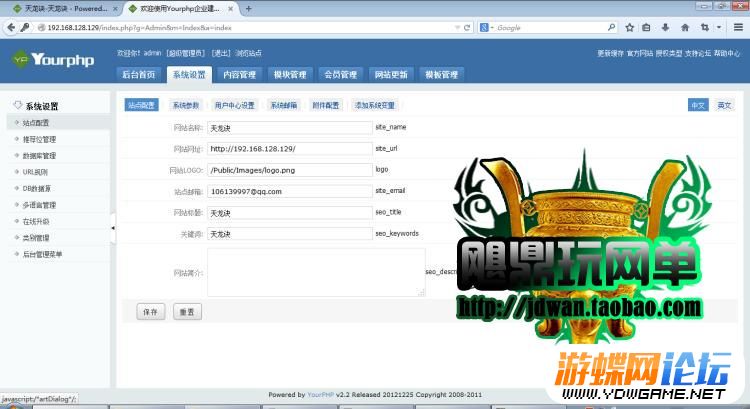Open the 模块管理 top tab
The height and width of the screenshot is (409, 750).
(x=290, y=75)
